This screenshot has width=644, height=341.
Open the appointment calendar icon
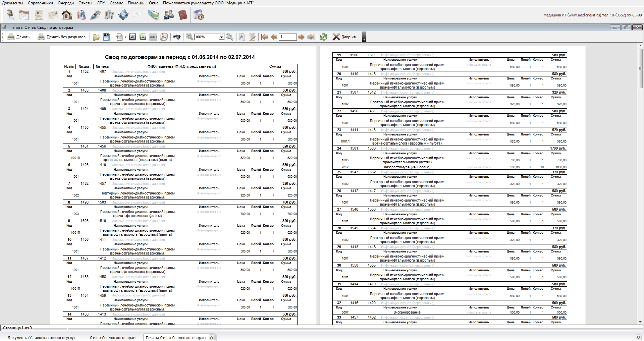pyautogui.click(x=24, y=15)
